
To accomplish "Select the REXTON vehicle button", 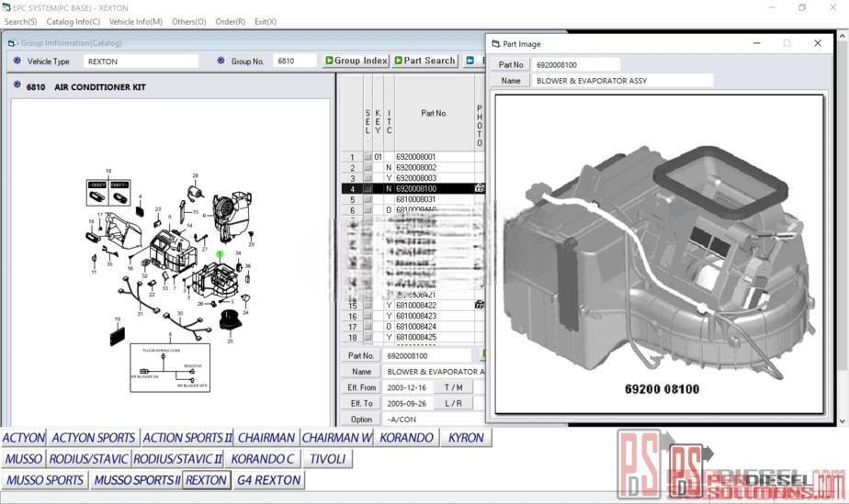I will coord(207,479).
